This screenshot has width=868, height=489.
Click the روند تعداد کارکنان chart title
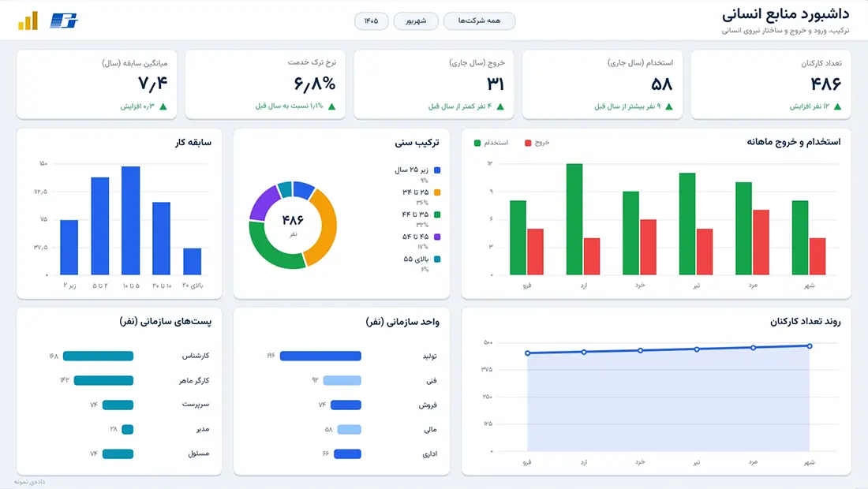(806, 321)
